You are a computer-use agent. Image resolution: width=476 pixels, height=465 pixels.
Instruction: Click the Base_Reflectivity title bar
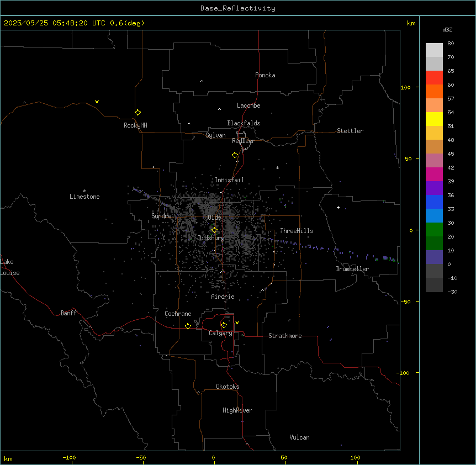coord(237,8)
